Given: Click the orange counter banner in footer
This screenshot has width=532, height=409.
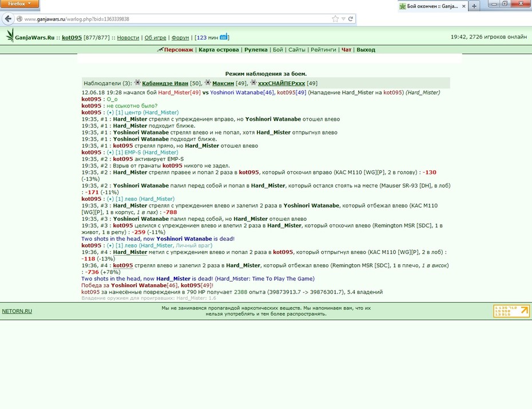Looking at the screenshot, I should point(511,311).
